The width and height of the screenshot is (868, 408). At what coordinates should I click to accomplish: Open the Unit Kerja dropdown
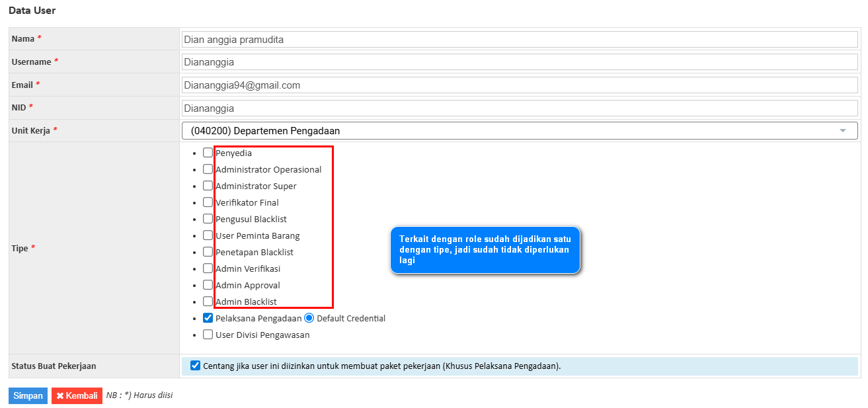(x=520, y=131)
